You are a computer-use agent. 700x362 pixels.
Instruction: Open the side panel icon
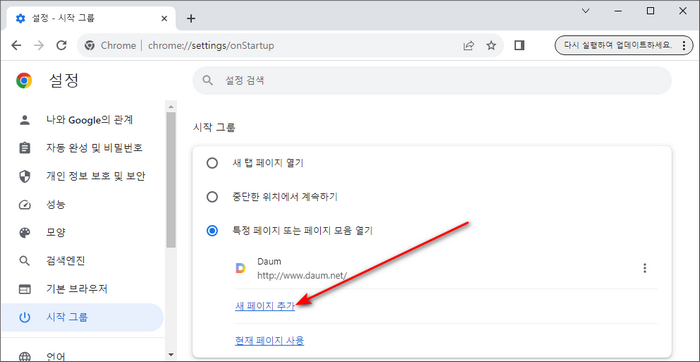click(519, 46)
